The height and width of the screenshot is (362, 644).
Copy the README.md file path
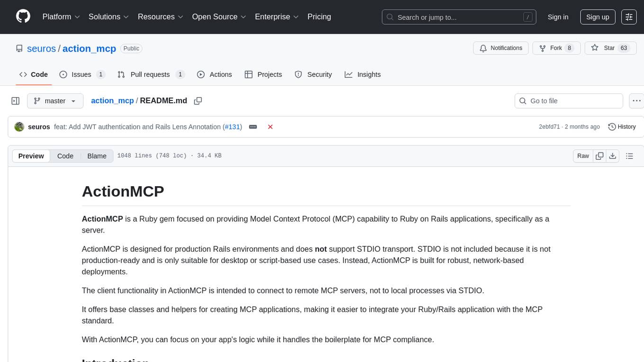point(198,101)
